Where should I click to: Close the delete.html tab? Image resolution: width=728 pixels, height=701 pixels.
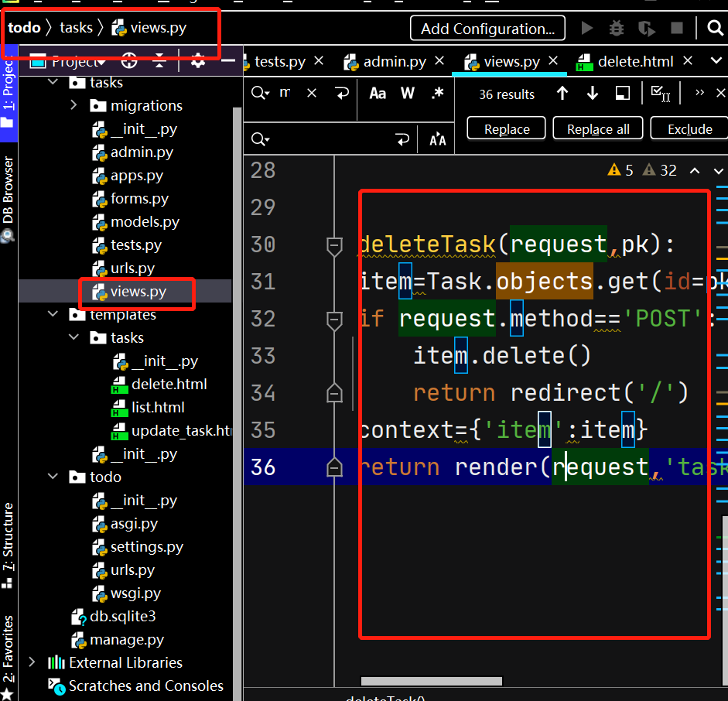688,61
